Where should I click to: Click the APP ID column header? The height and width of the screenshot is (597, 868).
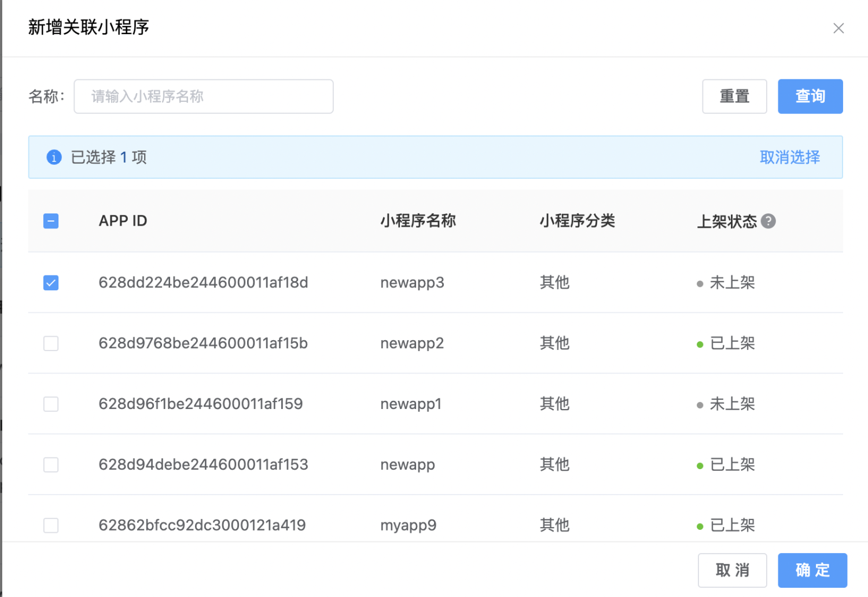pos(123,221)
